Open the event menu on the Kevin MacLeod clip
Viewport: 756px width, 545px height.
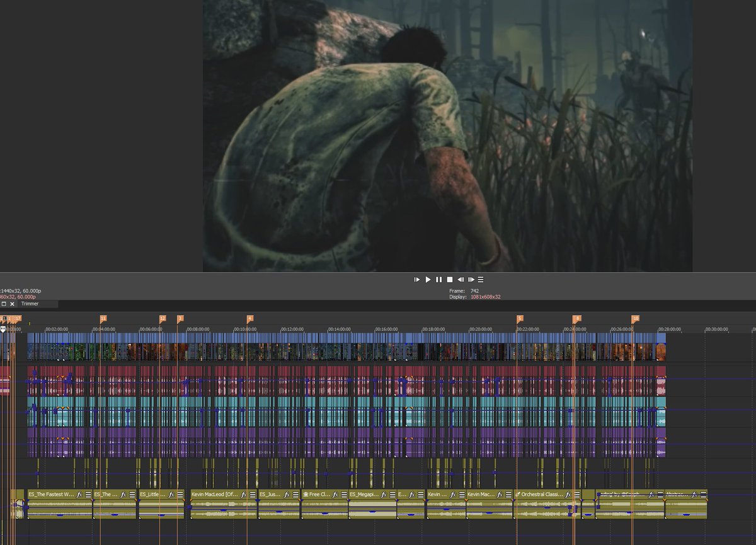252,493
